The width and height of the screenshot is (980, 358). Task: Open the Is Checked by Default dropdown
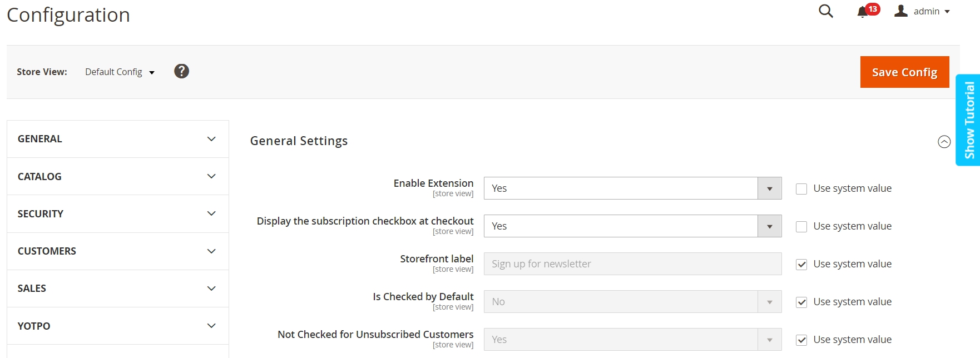(632, 302)
